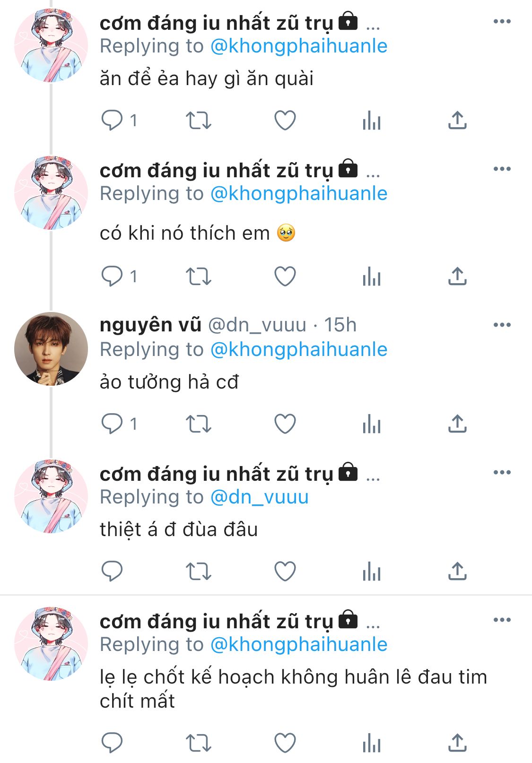
Task: Open more options on 'ăn để ẻa' tweet
Action: coord(502,21)
